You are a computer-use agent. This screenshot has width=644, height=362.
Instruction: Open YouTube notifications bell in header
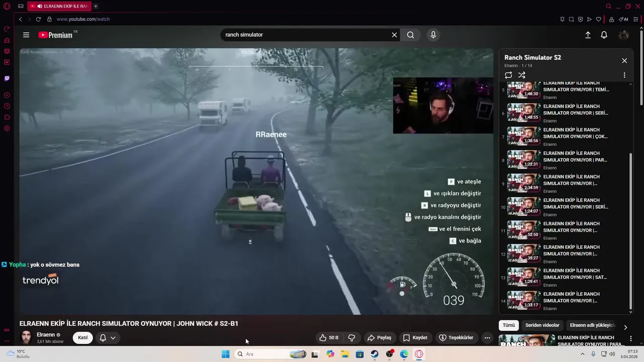(x=604, y=35)
